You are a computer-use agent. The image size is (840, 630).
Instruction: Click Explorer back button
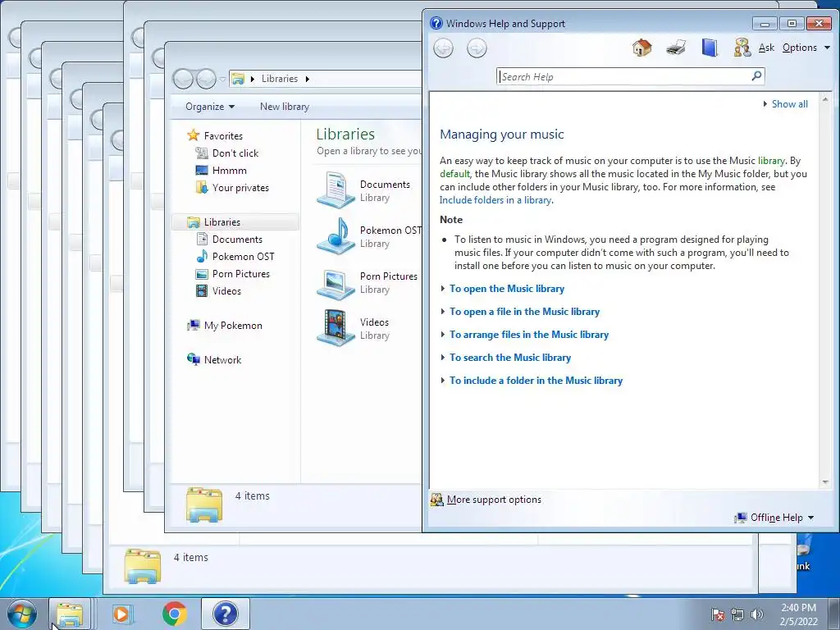183,79
